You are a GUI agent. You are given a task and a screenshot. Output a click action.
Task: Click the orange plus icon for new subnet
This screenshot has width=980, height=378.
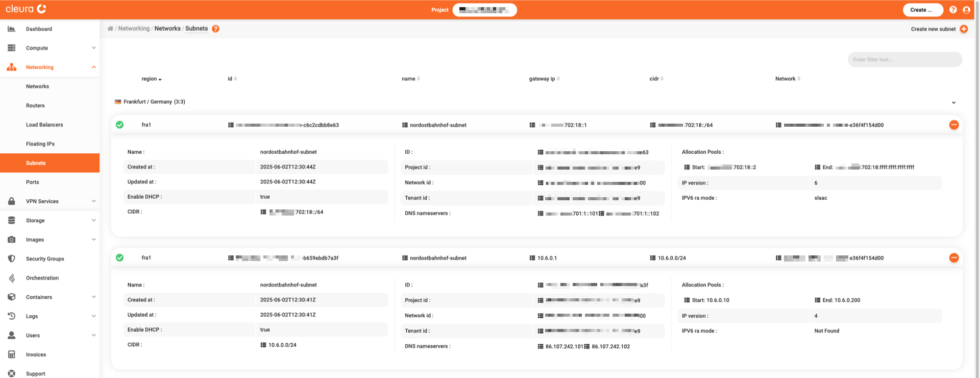tap(964, 29)
